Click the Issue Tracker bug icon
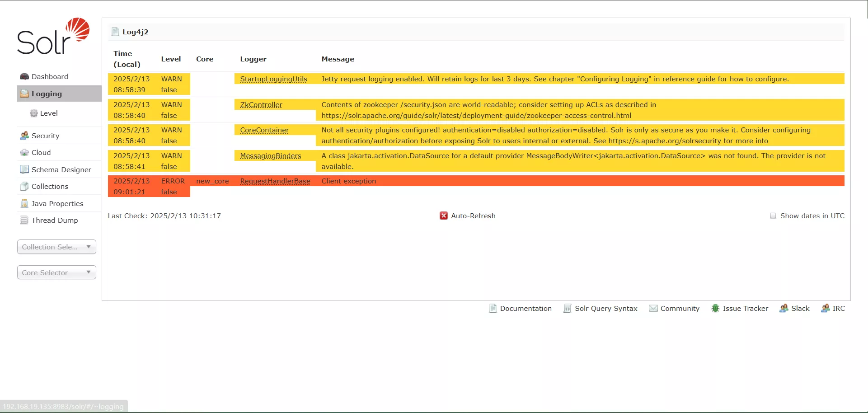The height and width of the screenshot is (413, 868). 715,309
